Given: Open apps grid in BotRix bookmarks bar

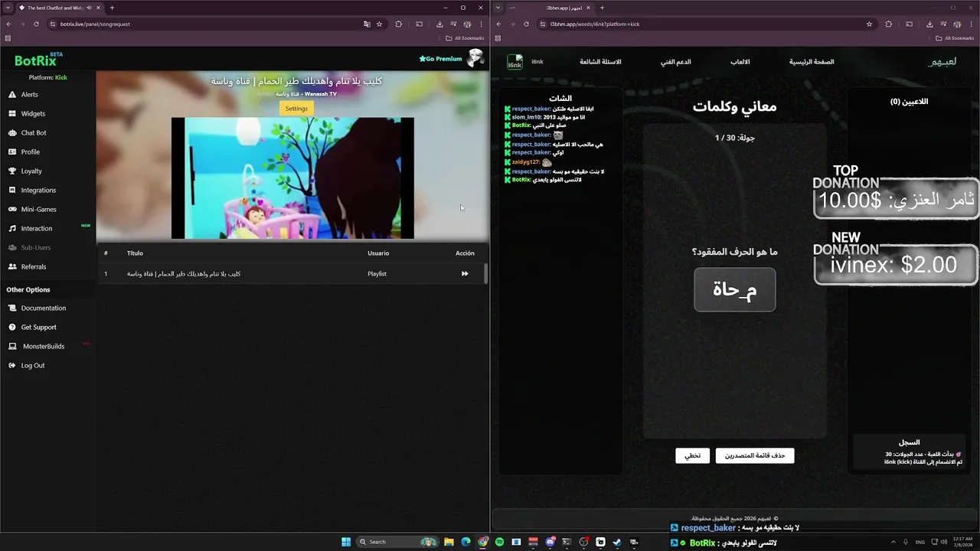Looking at the screenshot, I should (x=8, y=38).
